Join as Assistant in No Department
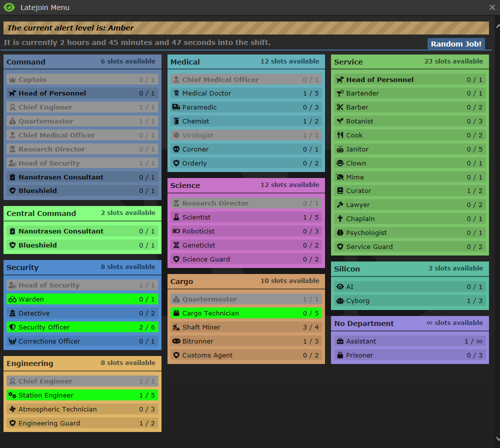The width and height of the screenshot is (500, 448). coord(409,341)
